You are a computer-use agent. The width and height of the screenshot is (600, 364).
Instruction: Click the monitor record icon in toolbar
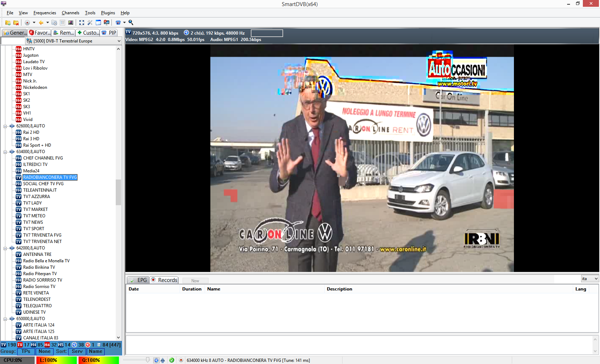pyautogui.click(x=106, y=22)
